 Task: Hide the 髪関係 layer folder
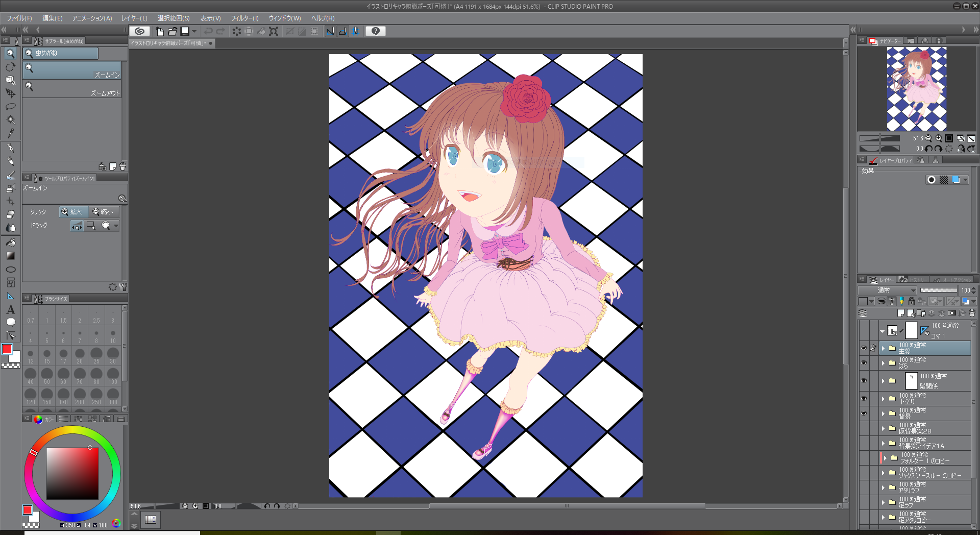(864, 381)
